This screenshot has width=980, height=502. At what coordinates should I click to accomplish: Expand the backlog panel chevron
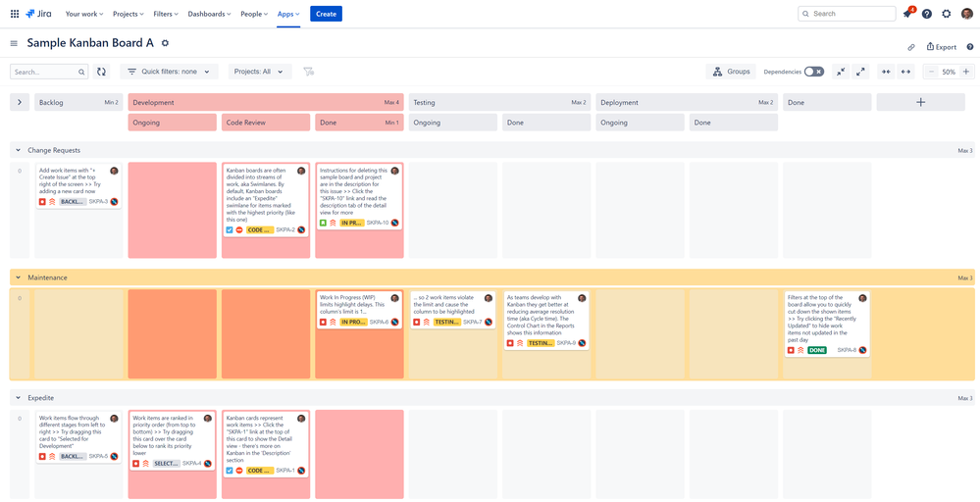click(x=20, y=102)
